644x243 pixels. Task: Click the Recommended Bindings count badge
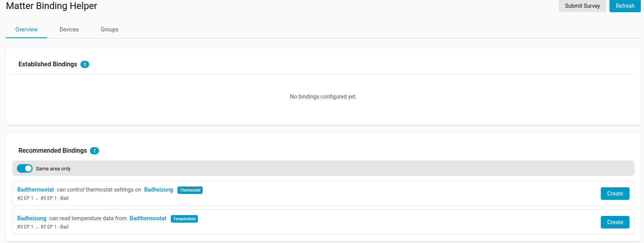point(94,151)
